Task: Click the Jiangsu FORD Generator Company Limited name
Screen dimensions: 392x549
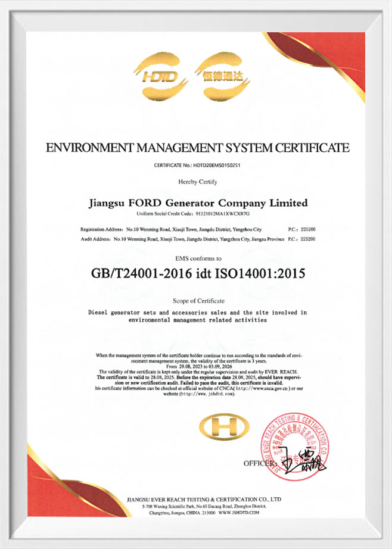Action: (198, 202)
